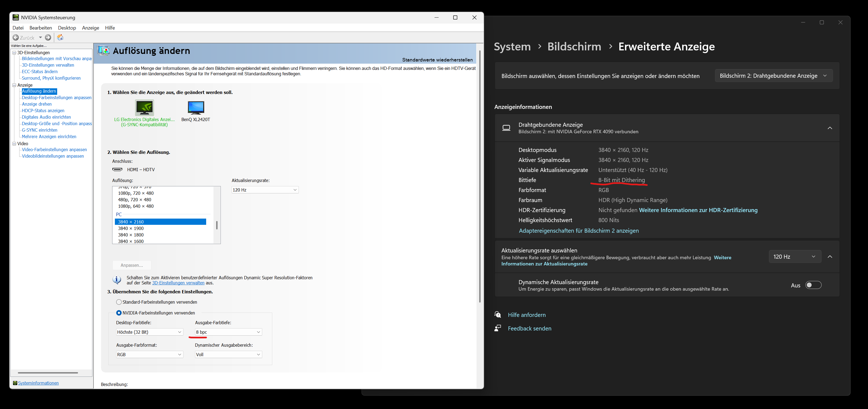Open the Anzeige menu
868x409 pixels.
pos(90,28)
